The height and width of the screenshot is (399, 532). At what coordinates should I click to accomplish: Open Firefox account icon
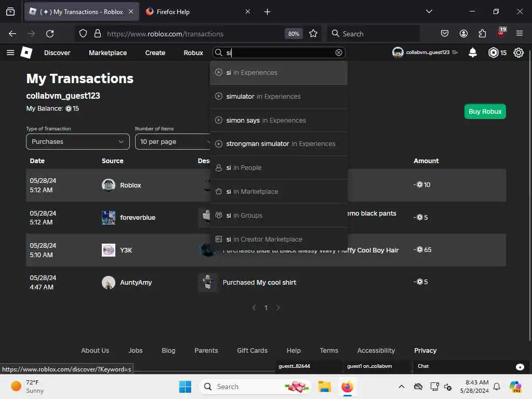click(x=463, y=34)
